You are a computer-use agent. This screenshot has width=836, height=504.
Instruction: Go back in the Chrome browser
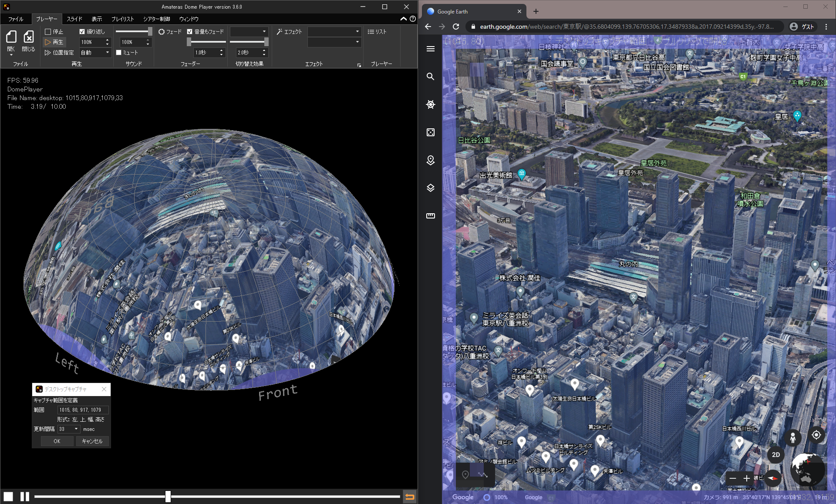click(428, 27)
